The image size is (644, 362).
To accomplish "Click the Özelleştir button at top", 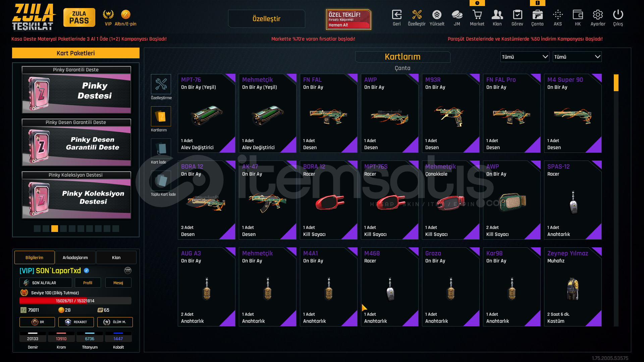I will coord(266,19).
